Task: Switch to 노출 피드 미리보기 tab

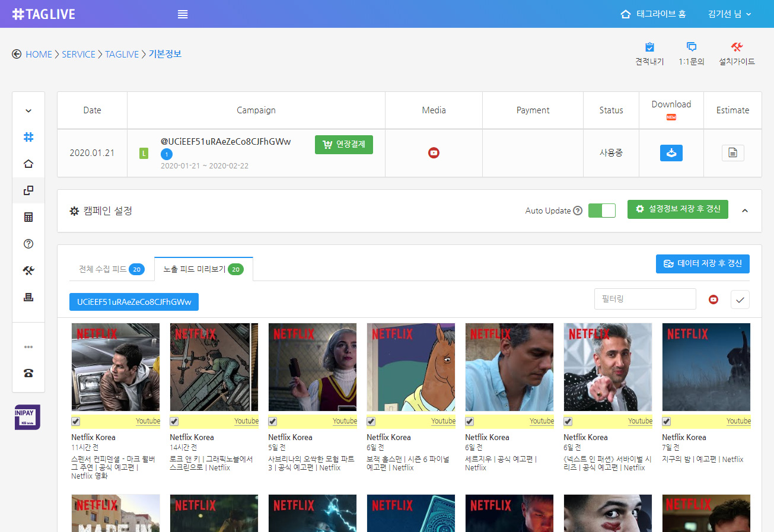Action: point(203,269)
